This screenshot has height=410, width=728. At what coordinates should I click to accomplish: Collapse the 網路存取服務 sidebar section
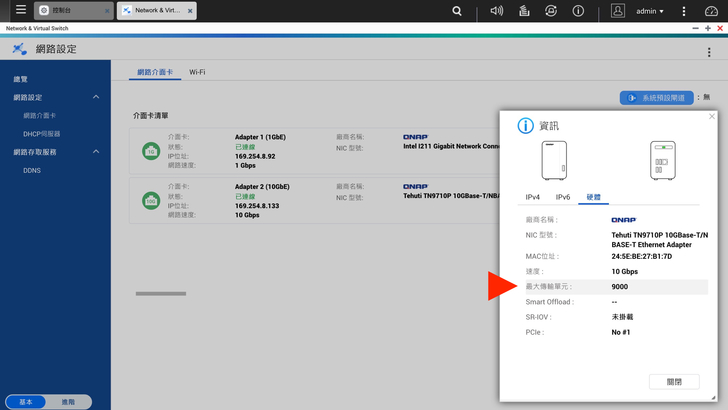(x=96, y=152)
